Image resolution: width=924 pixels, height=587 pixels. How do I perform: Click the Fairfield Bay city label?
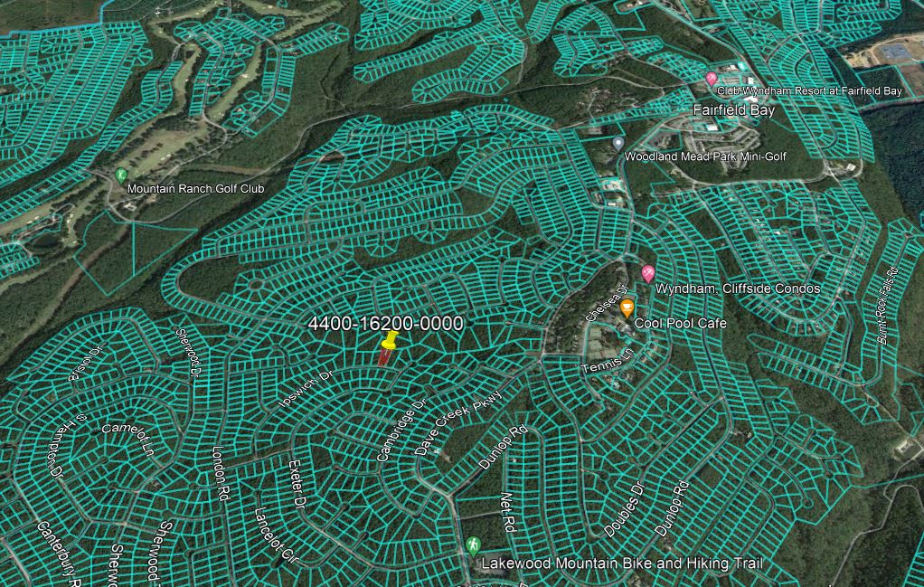[x=733, y=110]
